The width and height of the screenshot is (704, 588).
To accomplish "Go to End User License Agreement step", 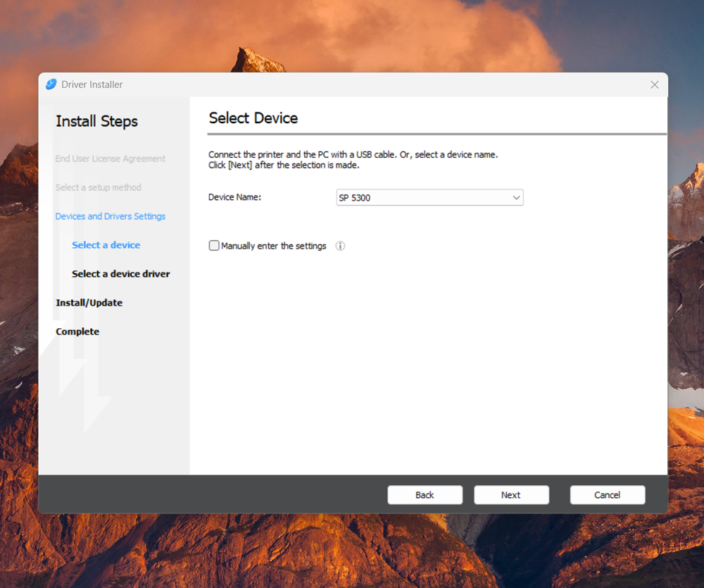I will coord(110,158).
